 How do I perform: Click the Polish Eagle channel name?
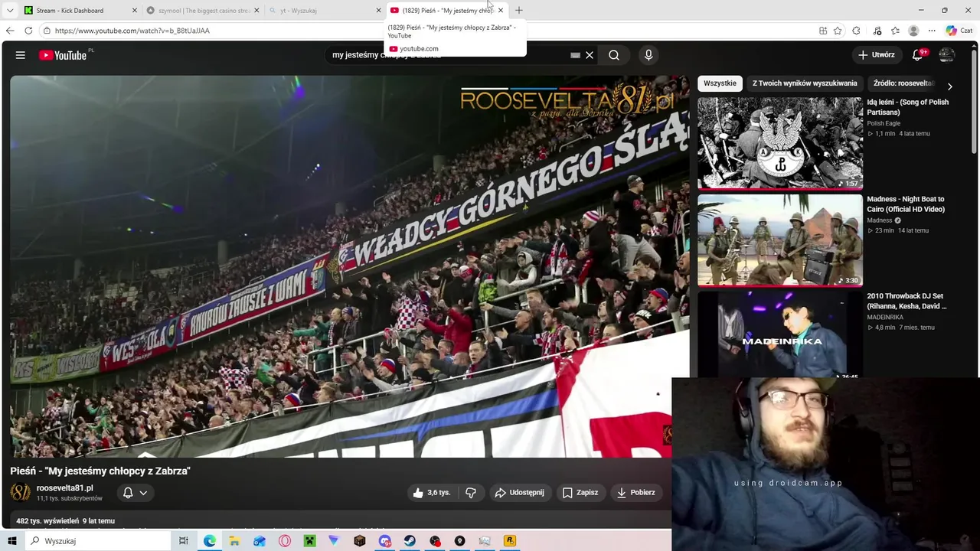[884, 123]
